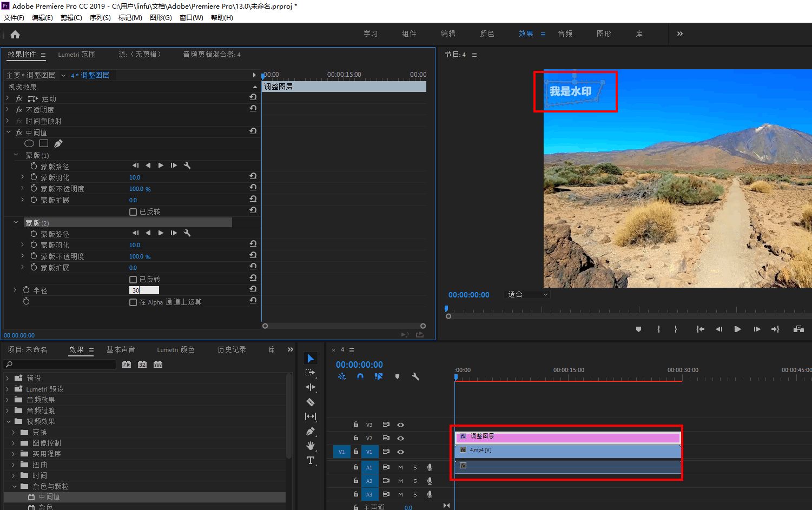
Task: Open the 序列(S) menu
Action: 100,18
